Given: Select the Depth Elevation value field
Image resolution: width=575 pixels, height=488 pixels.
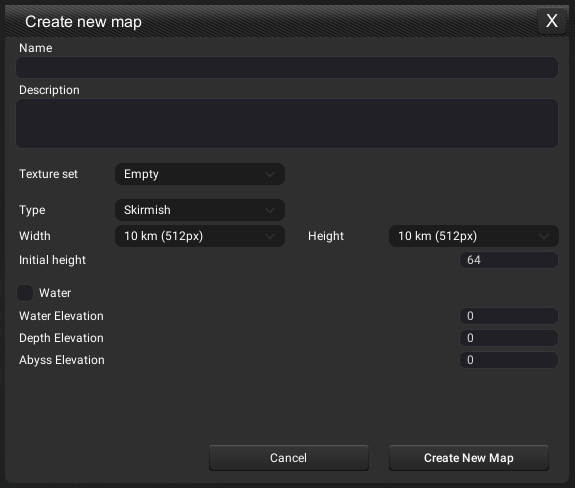Looking at the screenshot, I should coord(509,338).
